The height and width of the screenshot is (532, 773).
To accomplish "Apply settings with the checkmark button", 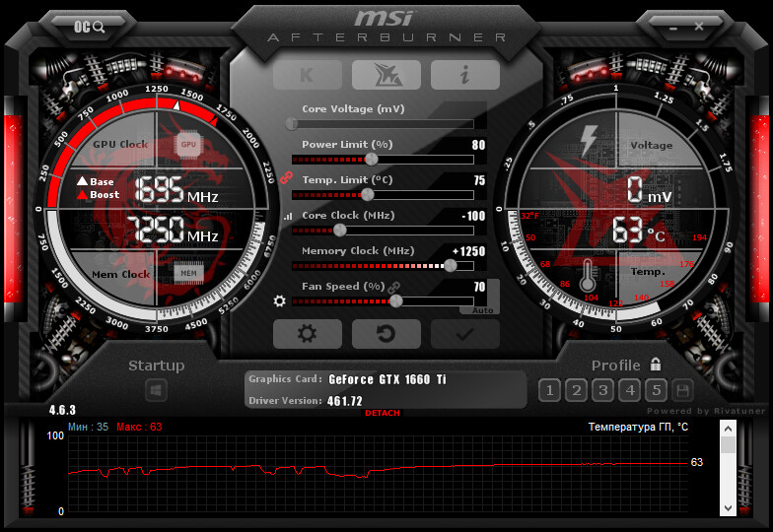I will click(465, 334).
